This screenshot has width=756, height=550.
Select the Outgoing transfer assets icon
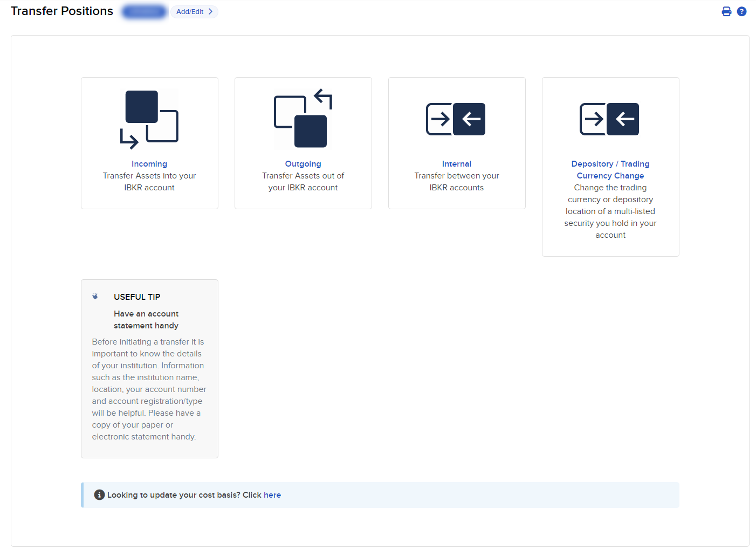[303, 119]
